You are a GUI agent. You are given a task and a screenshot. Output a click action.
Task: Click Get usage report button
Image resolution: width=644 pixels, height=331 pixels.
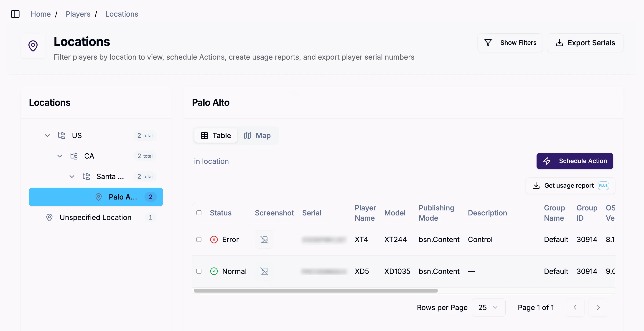tap(570, 186)
